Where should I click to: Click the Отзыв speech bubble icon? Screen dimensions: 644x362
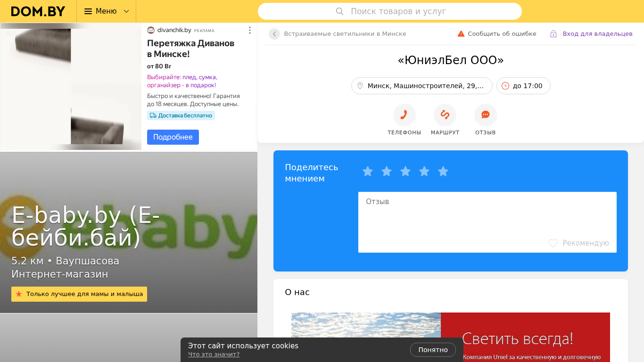click(x=485, y=115)
